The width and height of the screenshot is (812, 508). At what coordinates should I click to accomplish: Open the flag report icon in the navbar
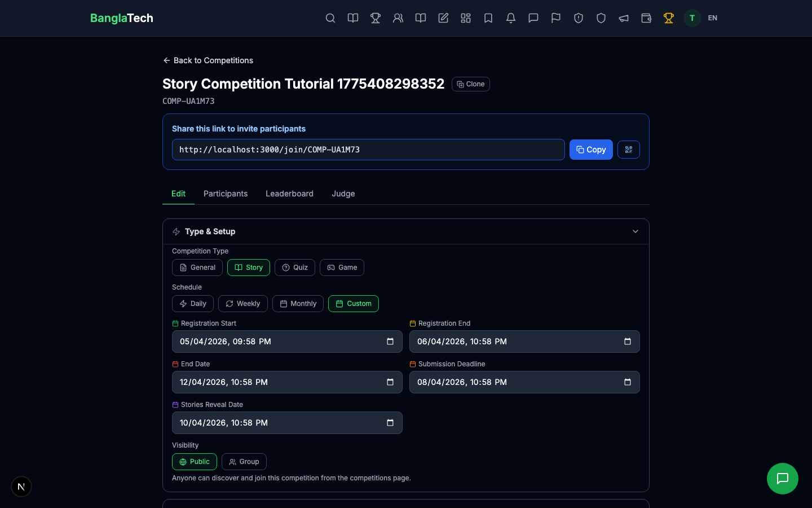tap(556, 18)
